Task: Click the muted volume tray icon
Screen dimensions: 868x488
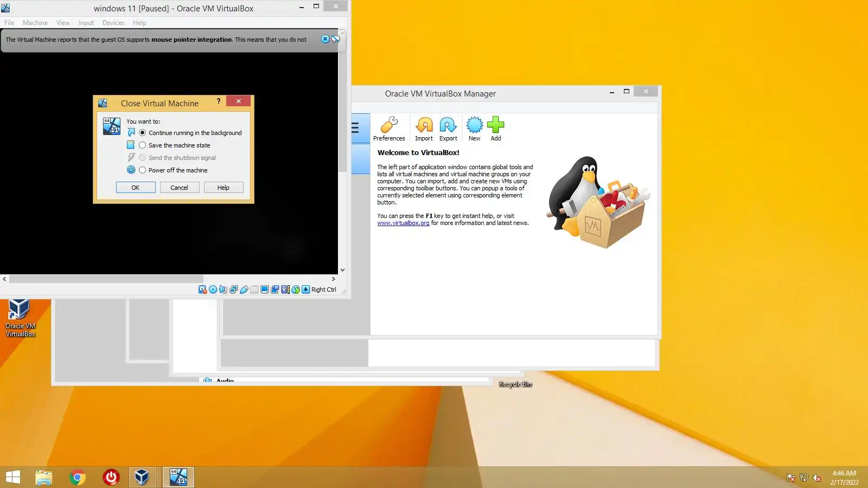Action: 817,478
